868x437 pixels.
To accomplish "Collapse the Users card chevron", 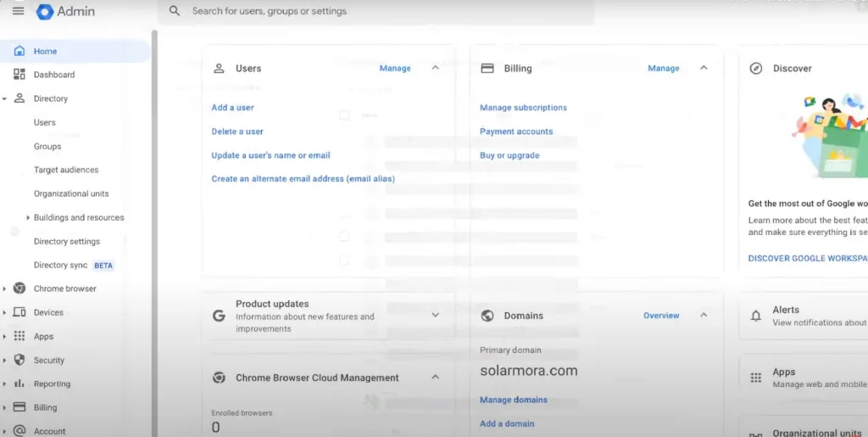I will pos(436,68).
